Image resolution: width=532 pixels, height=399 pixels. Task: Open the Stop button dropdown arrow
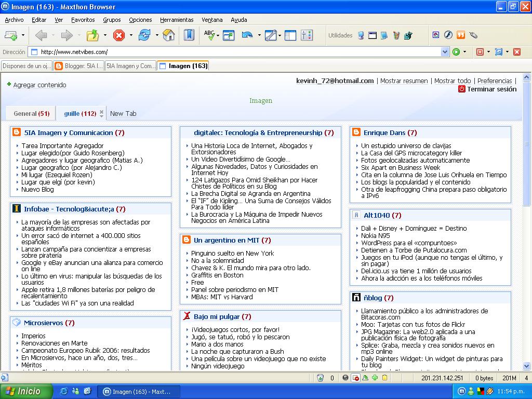[131, 35]
